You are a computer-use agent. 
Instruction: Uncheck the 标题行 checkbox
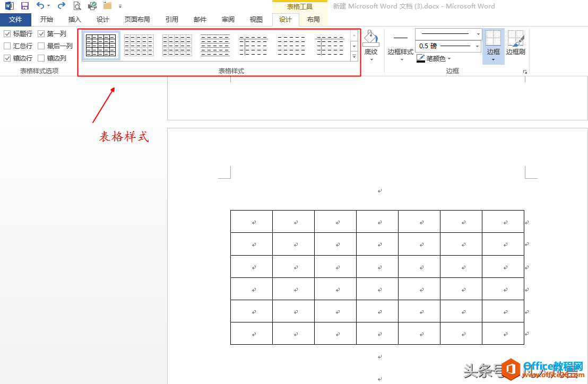pos(7,34)
